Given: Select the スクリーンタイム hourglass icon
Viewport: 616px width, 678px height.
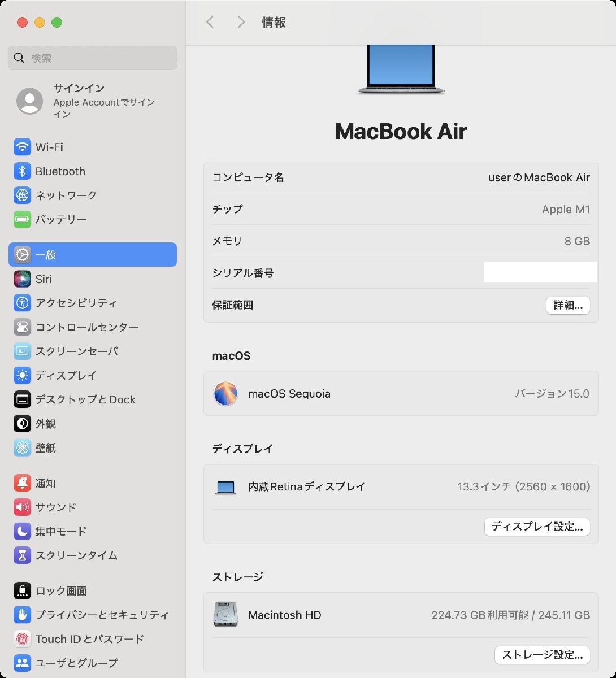Looking at the screenshot, I should click(x=22, y=555).
